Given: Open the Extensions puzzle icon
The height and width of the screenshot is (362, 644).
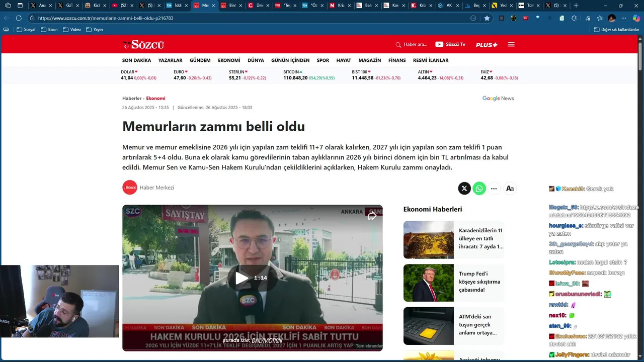Looking at the screenshot, I should pos(574,18).
